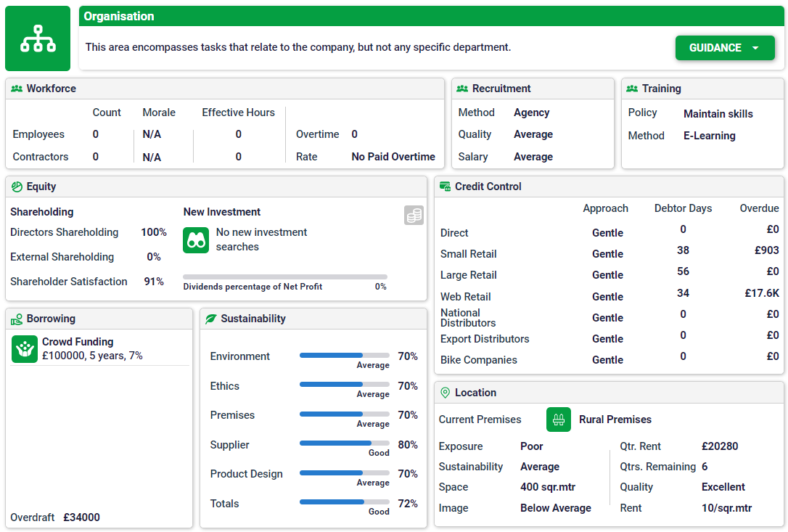Click Gentle approach for Export Distributors
The height and width of the screenshot is (532, 788).
[607, 339]
